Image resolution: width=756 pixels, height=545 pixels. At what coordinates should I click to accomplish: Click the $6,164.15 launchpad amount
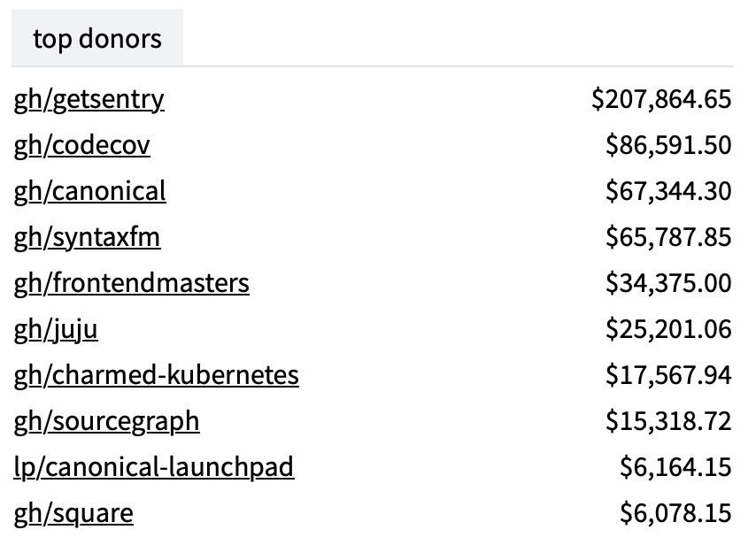click(x=675, y=467)
